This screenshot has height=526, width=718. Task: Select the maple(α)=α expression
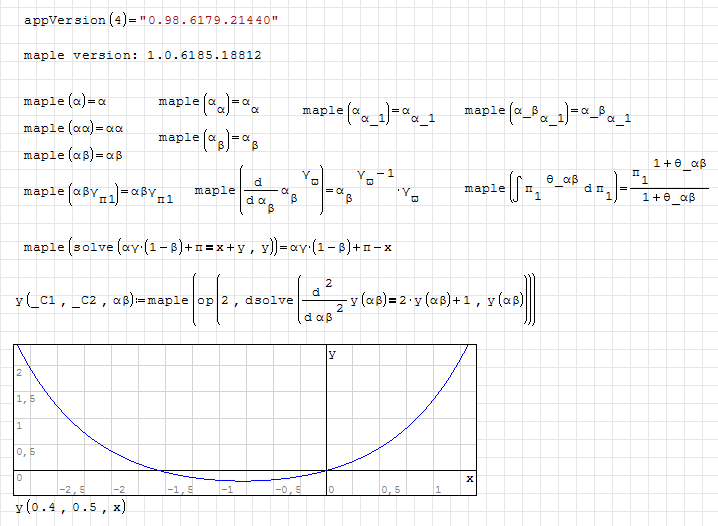pos(64,101)
